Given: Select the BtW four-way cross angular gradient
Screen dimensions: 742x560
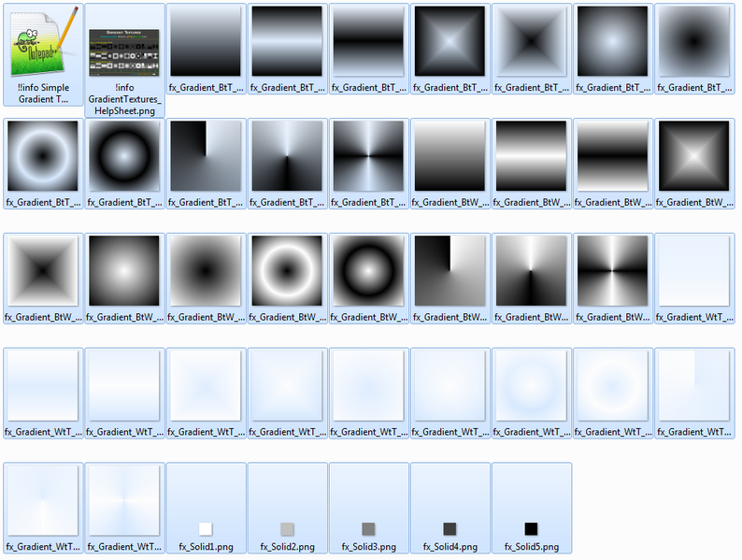Looking at the screenshot, I should 613,279.
